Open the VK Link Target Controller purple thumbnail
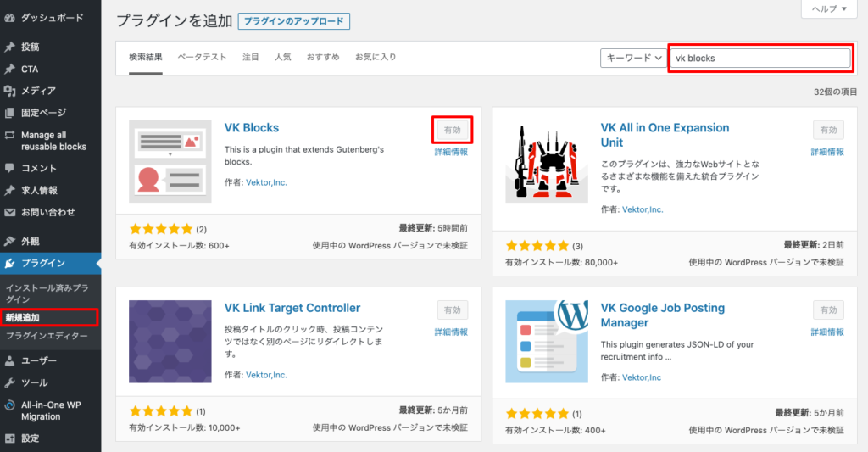Viewport: 868px width, 452px height. click(x=170, y=341)
